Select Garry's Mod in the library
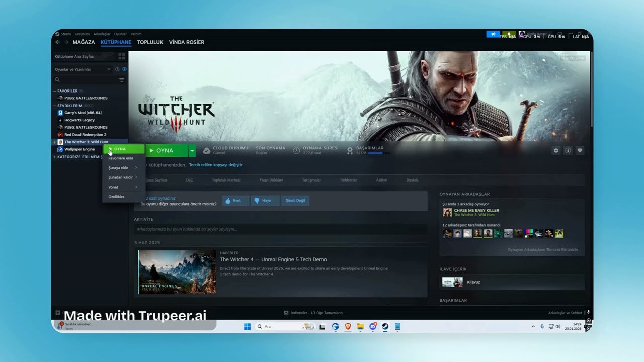The height and width of the screenshot is (362, 644). (83, 113)
